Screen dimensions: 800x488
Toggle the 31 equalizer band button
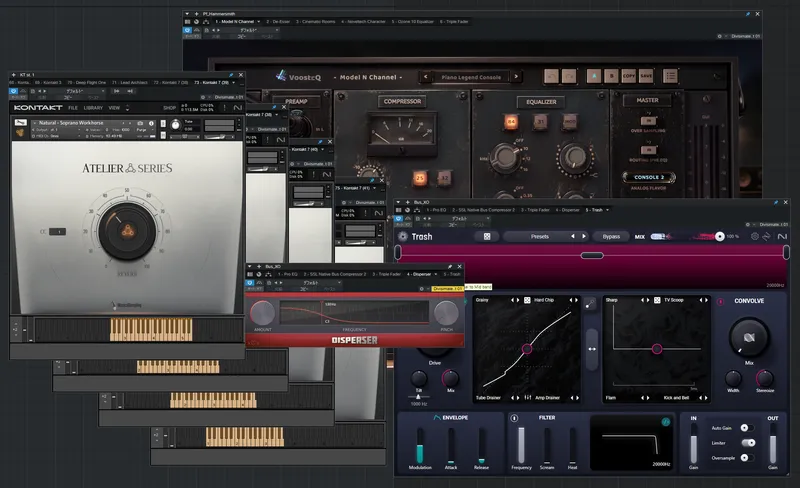click(540, 121)
